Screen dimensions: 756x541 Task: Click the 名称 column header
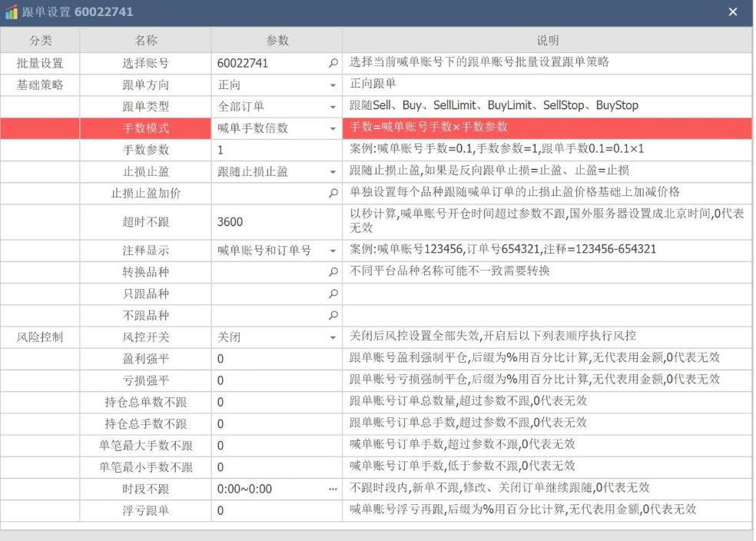tap(146, 40)
